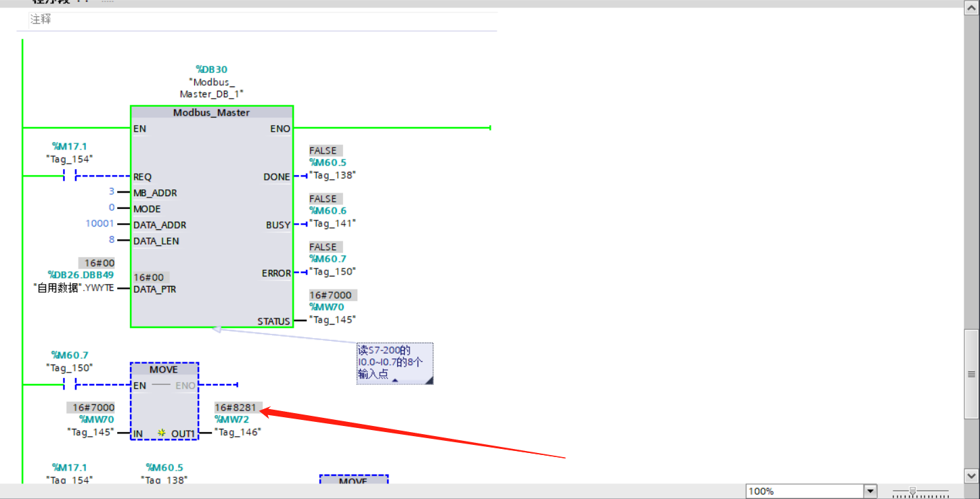Image resolution: width=980 pixels, height=499 pixels.
Task: Select the Modbus_Master block title bar
Action: [x=211, y=112]
